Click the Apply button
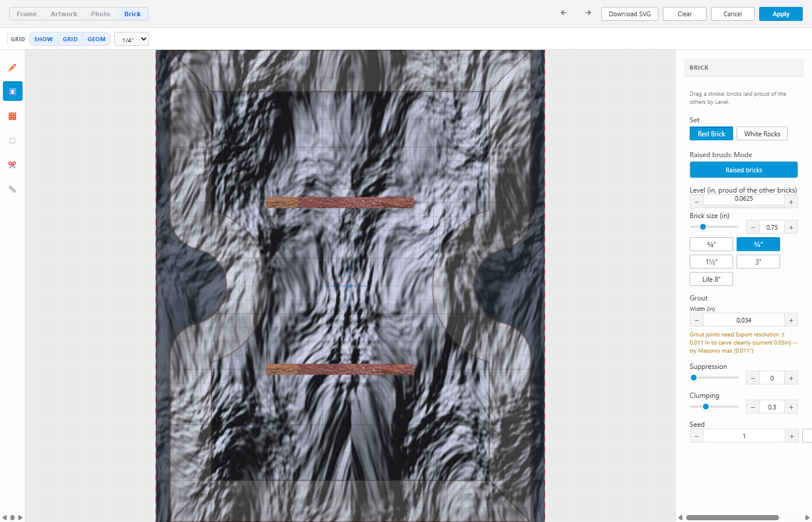Viewport: 812px width, 522px height. tap(781, 14)
